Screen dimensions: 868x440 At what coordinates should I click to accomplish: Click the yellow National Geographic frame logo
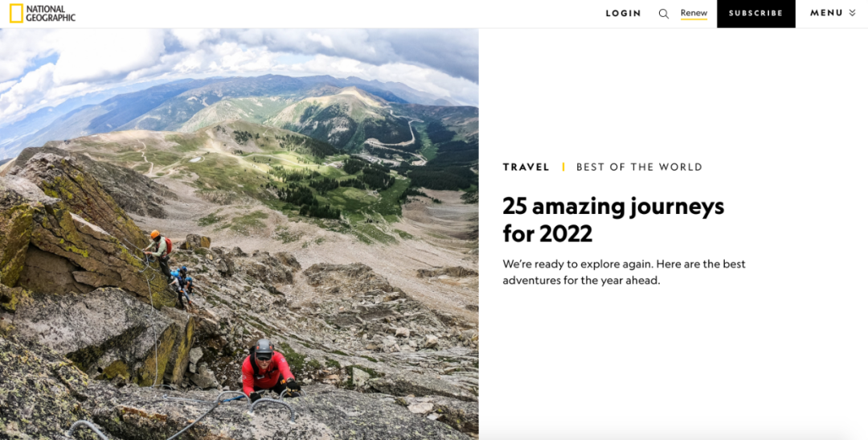(x=17, y=14)
